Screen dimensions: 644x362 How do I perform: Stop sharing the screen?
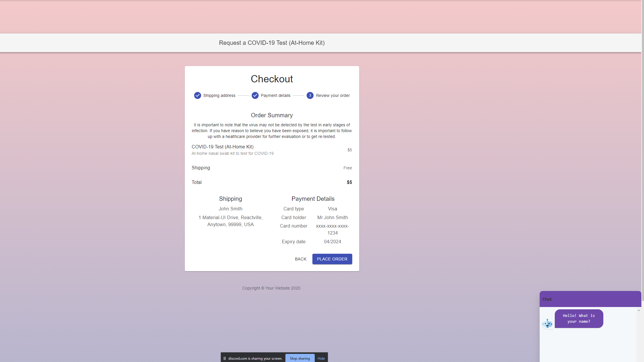coord(300,358)
